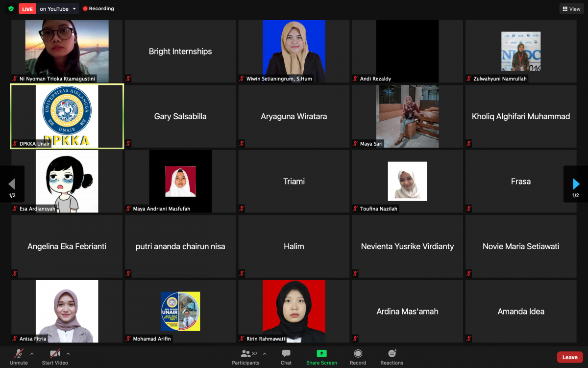Click the Record button

(x=358, y=357)
